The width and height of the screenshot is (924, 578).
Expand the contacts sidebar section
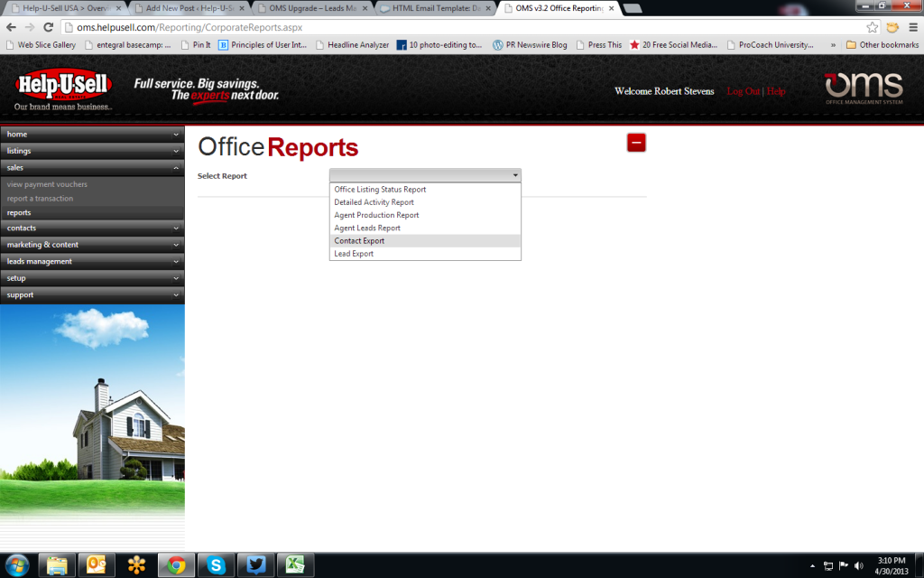click(x=90, y=228)
